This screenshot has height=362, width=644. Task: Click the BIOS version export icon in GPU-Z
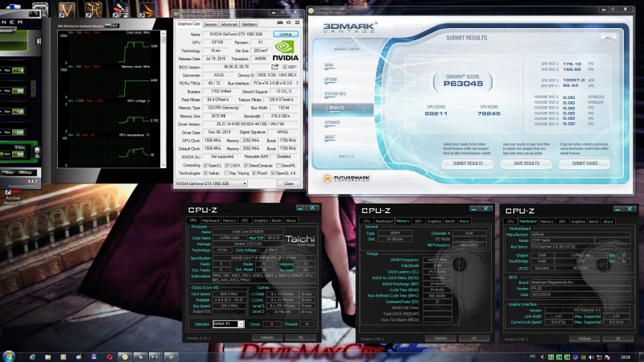tap(275, 67)
